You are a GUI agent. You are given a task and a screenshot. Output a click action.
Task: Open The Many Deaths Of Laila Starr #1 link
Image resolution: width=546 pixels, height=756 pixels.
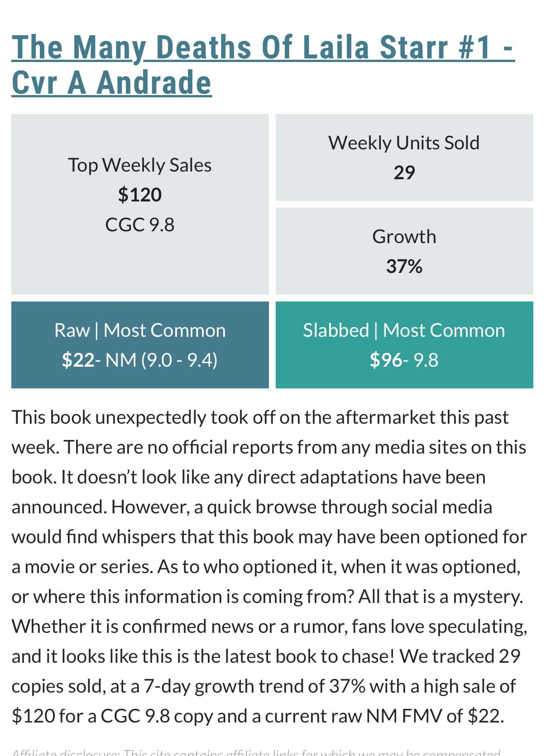[263, 48]
